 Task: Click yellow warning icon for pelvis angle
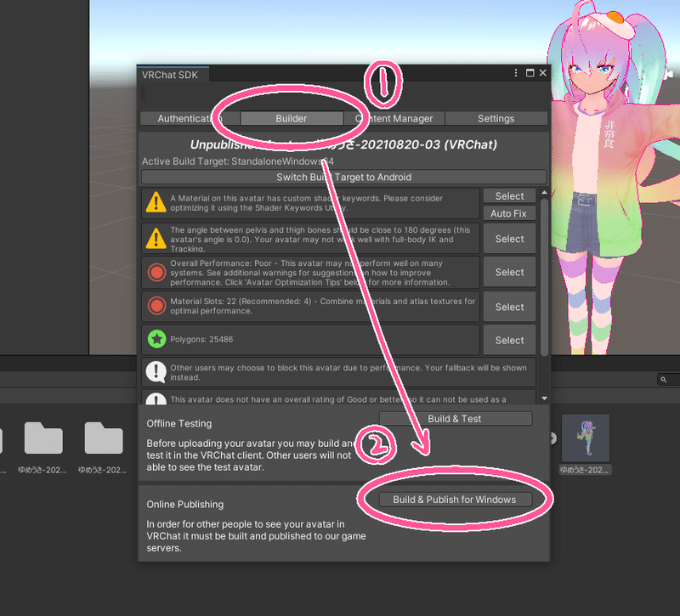point(156,239)
